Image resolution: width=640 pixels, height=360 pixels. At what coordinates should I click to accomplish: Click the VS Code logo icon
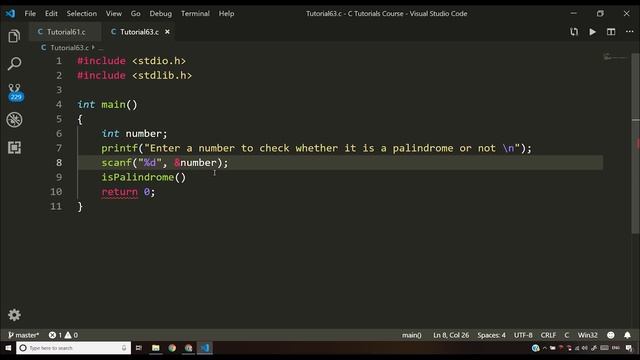pos(10,13)
